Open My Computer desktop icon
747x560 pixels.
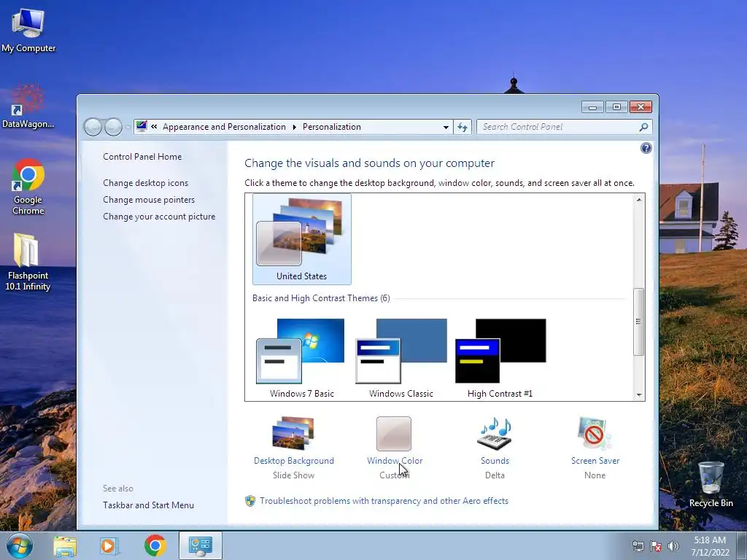(x=28, y=29)
